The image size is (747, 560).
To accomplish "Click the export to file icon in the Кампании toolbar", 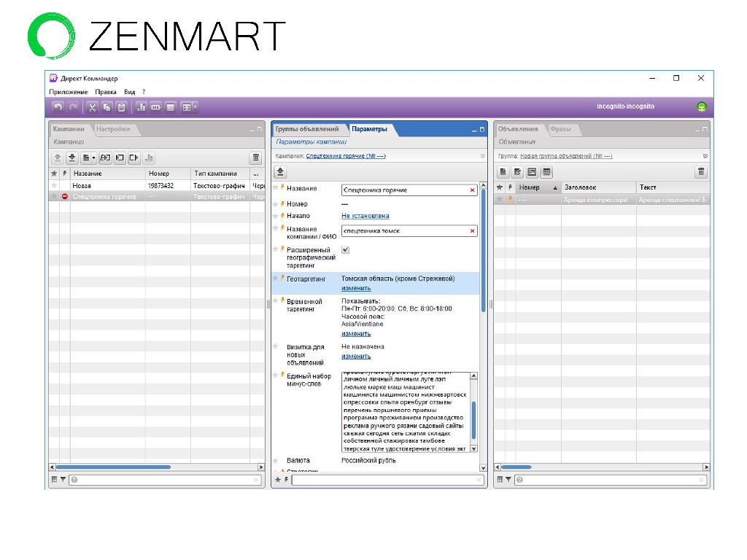I will click(x=134, y=157).
